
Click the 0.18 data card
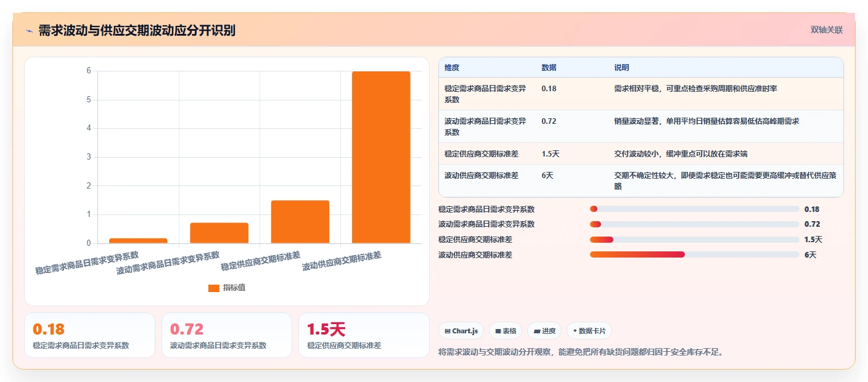(89, 335)
